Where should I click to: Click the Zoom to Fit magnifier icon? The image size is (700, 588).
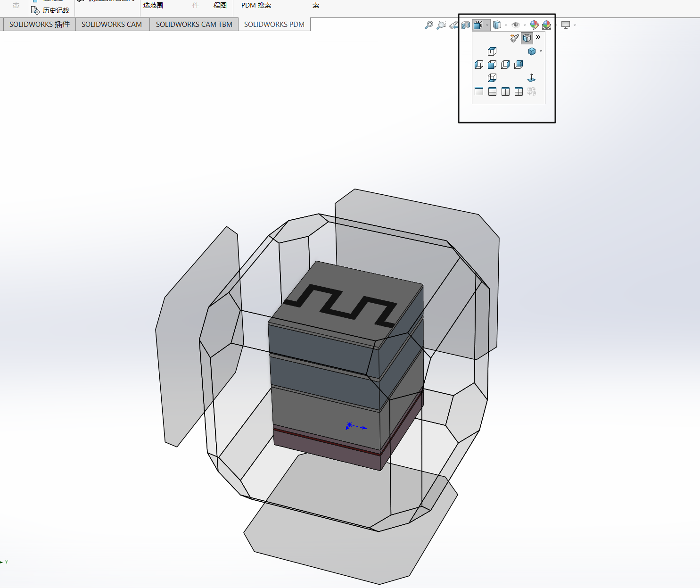tap(428, 25)
